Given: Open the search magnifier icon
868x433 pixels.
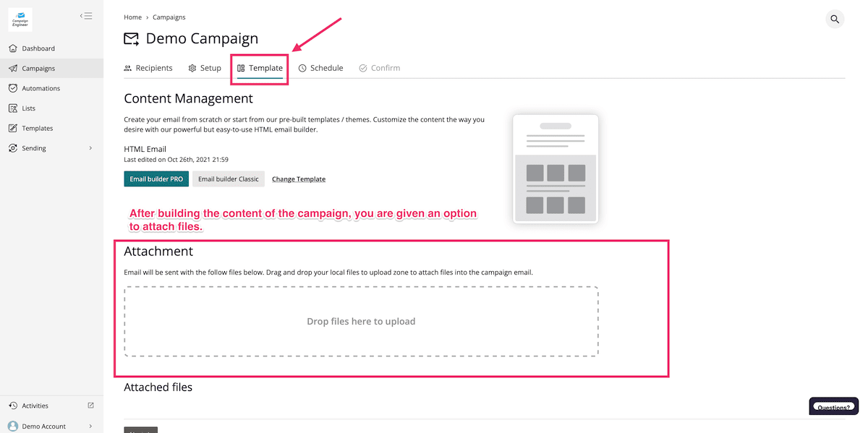Looking at the screenshot, I should (x=835, y=20).
